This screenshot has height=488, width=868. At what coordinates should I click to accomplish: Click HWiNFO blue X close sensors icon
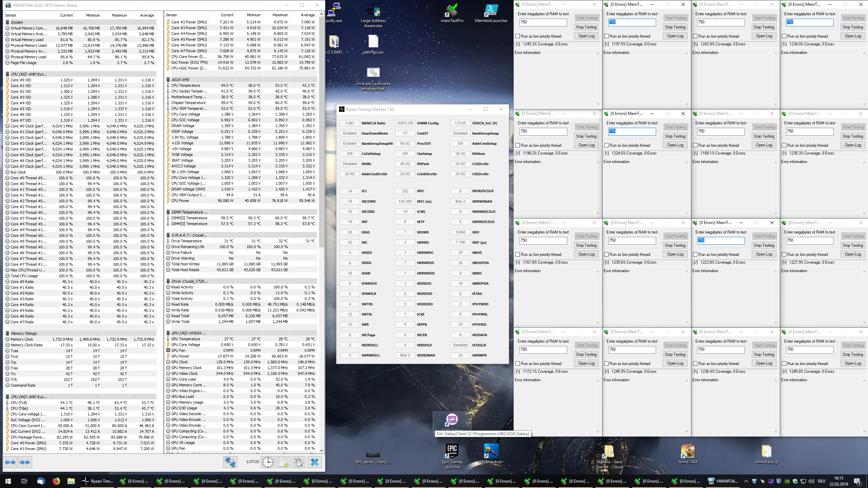pos(315,462)
